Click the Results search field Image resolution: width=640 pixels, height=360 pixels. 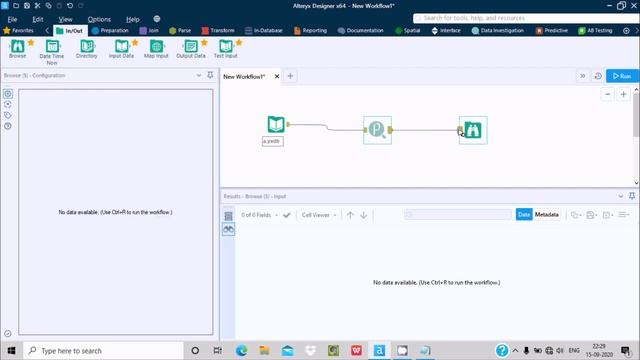tap(458, 215)
